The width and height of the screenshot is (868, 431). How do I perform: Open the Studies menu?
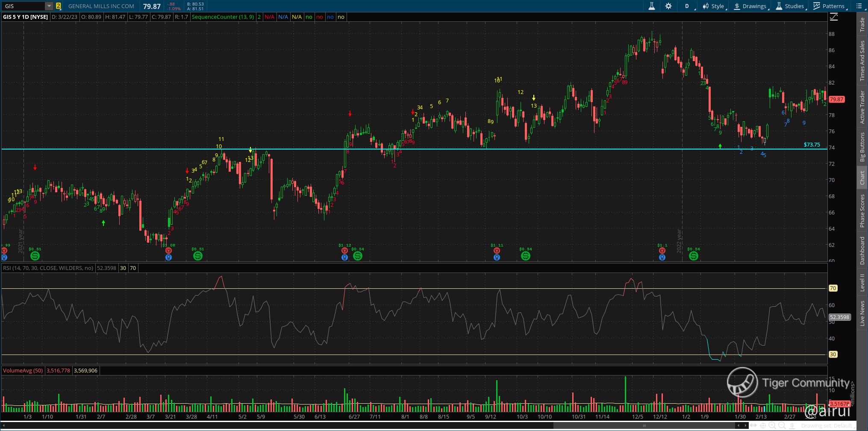[790, 6]
